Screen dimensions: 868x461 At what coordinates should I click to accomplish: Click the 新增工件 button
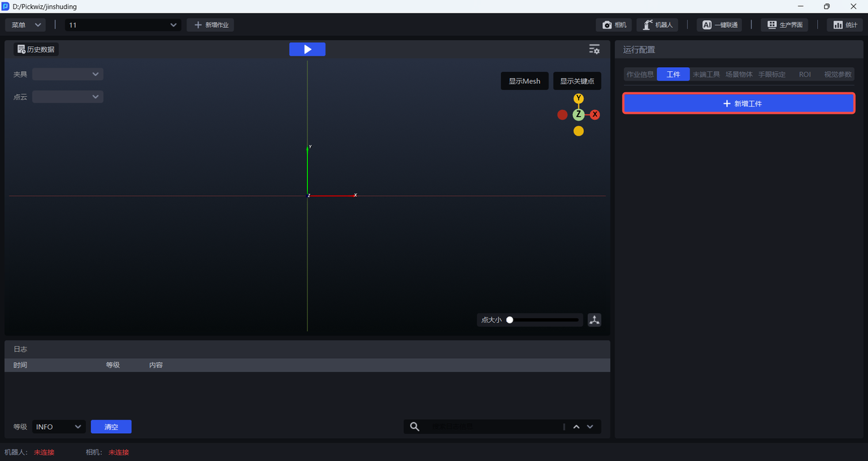pos(738,104)
